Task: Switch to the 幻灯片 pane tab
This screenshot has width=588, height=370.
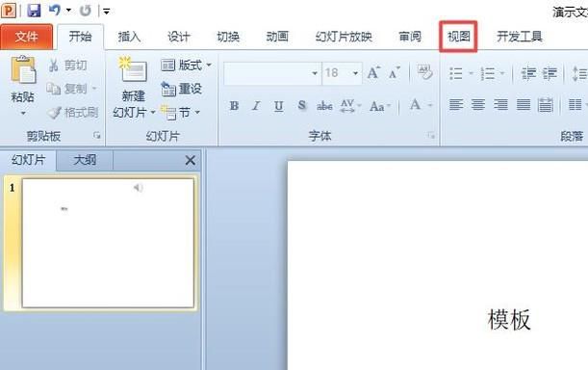Action: [29, 160]
